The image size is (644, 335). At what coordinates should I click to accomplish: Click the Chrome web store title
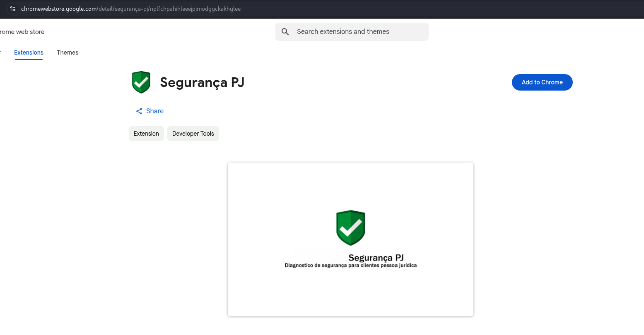22,32
